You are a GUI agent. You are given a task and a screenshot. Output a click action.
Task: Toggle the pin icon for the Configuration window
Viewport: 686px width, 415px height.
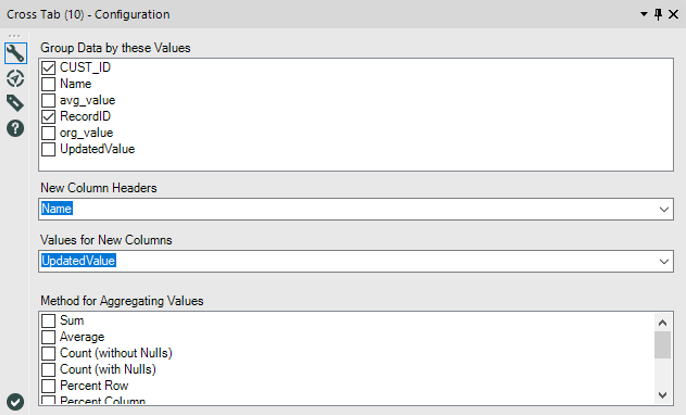coord(657,15)
